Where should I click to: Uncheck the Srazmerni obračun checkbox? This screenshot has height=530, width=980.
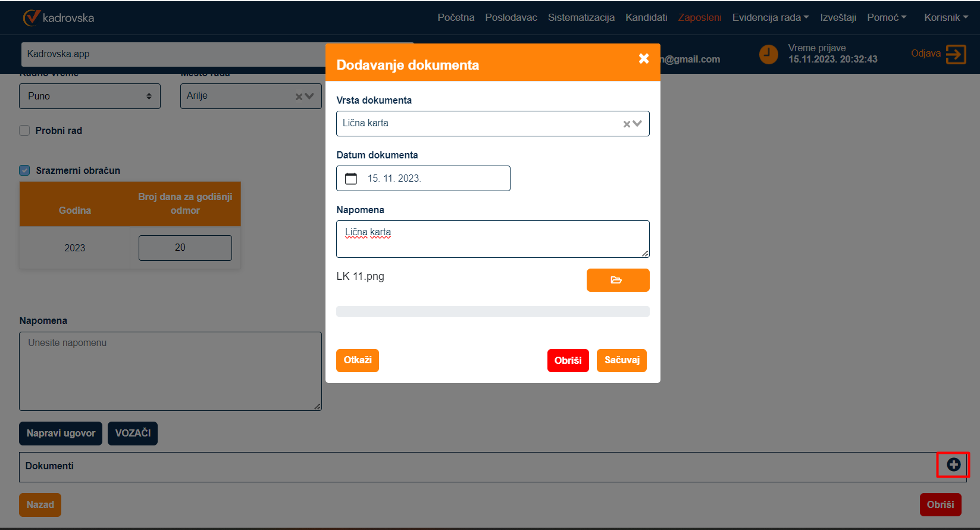tap(24, 170)
